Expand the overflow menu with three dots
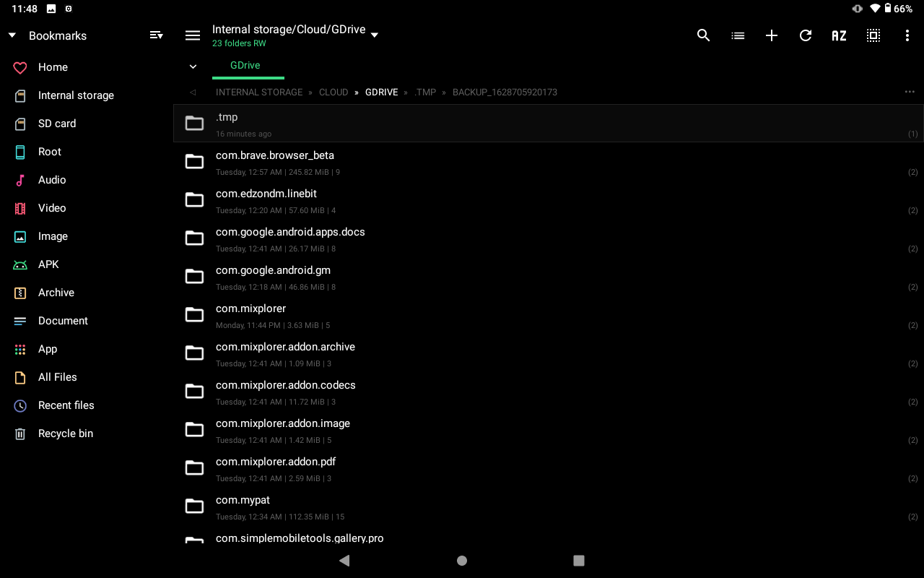 point(907,35)
